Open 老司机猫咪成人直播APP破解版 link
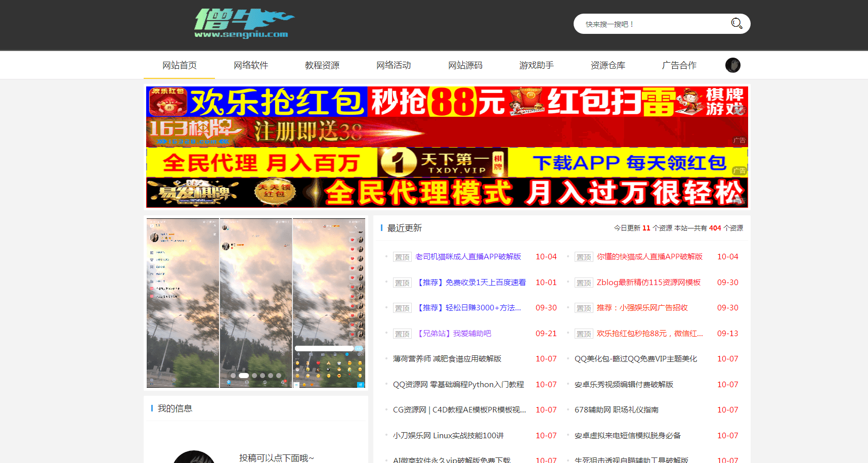The image size is (868, 463). (x=468, y=257)
